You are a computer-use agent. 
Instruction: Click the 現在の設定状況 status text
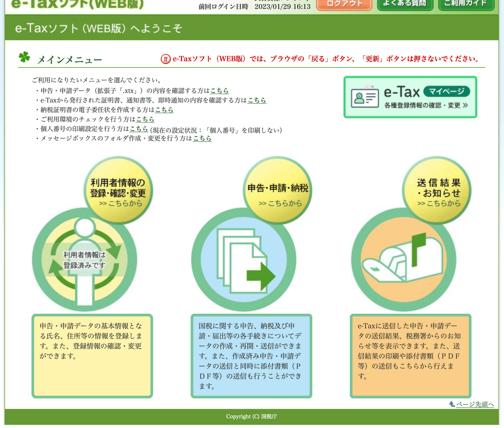216,130
